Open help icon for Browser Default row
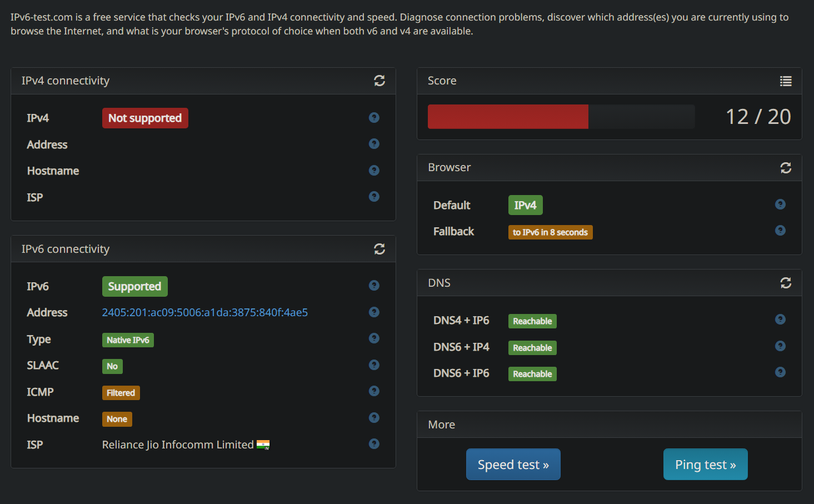 coord(780,204)
